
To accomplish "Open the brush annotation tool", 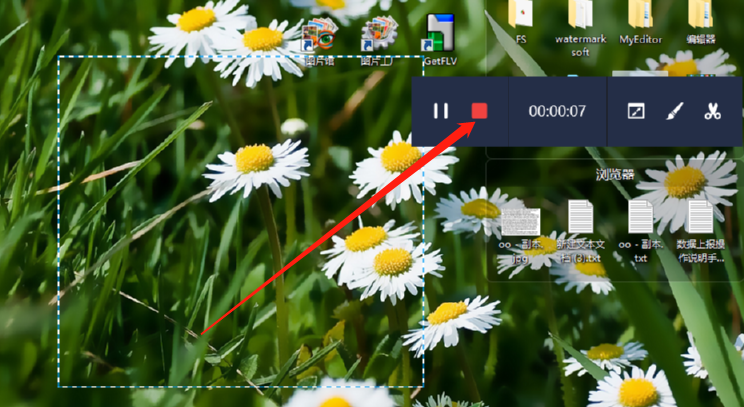I will coord(675,111).
